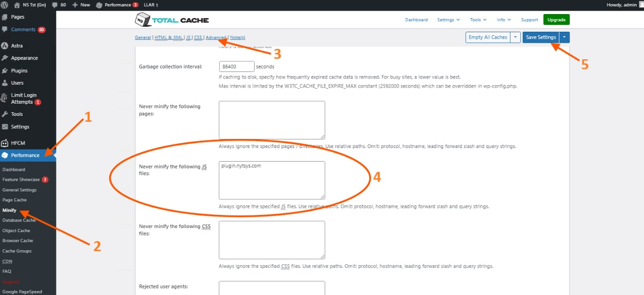
Task: Jump to the General section anchor
Action: coord(143,37)
